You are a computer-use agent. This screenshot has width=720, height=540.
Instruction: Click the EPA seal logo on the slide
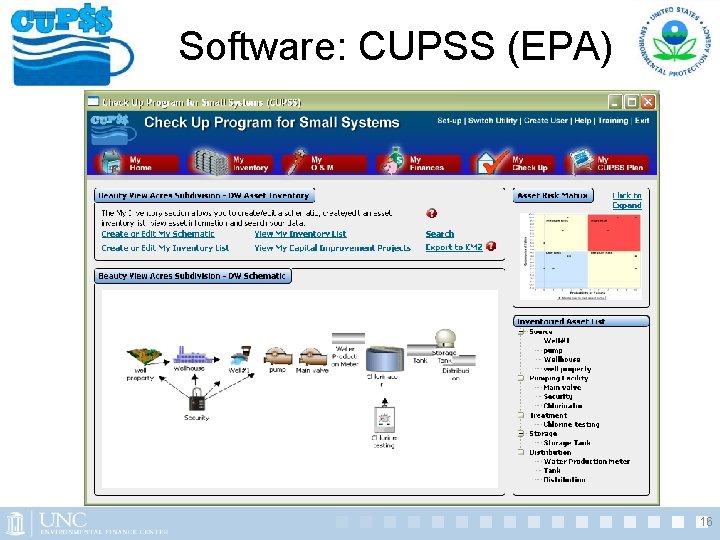(x=675, y=42)
